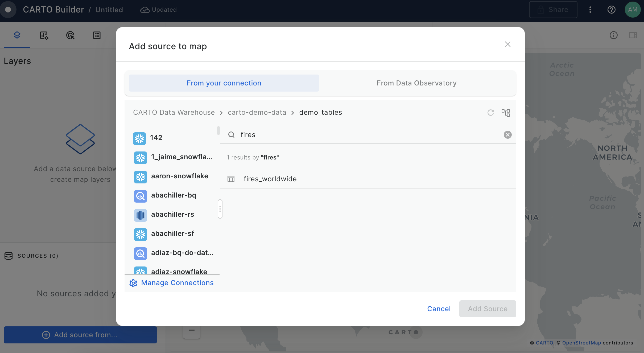Open the Layers tab icon
This screenshot has width=644, height=353.
tap(17, 35)
